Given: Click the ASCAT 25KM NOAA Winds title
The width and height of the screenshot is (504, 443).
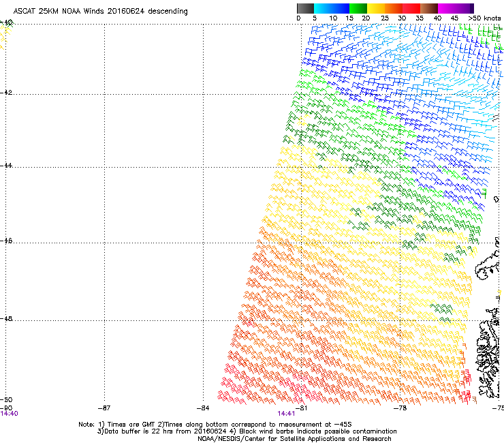Looking at the screenshot, I should point(100,11).
